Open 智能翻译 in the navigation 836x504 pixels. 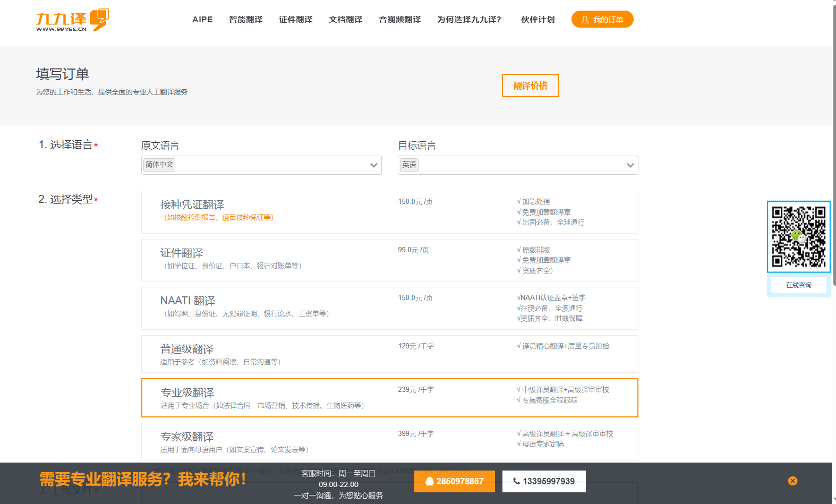[246, 20]
